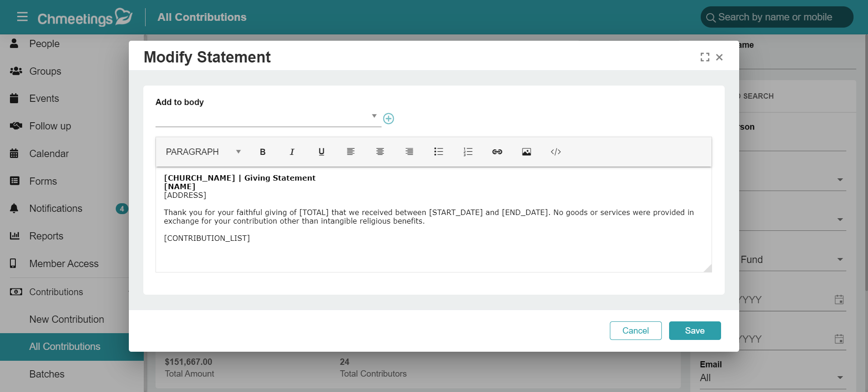Toggle bold formatting in editor toolbar
Screen dimensions: 868x392
click(x=263, y=152)
